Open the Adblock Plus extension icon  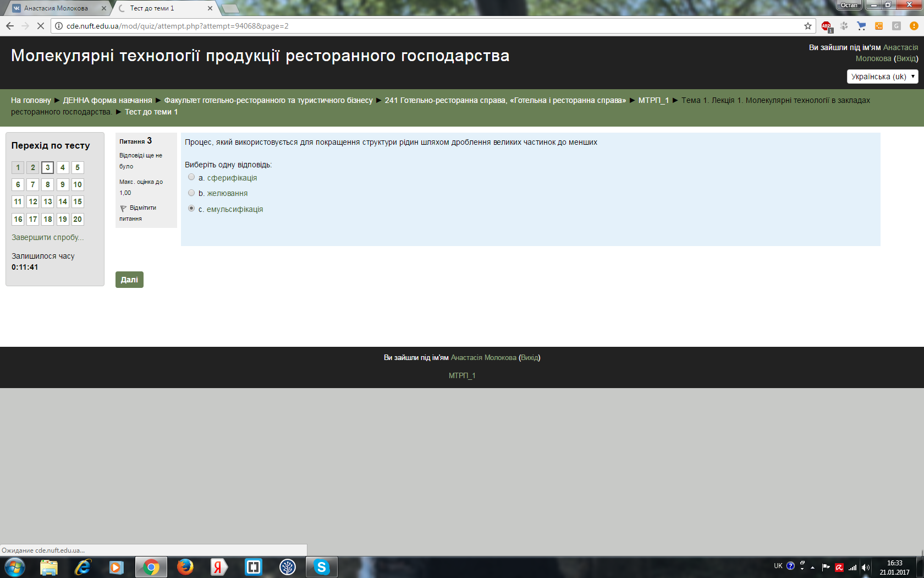(x=826, y=26)
